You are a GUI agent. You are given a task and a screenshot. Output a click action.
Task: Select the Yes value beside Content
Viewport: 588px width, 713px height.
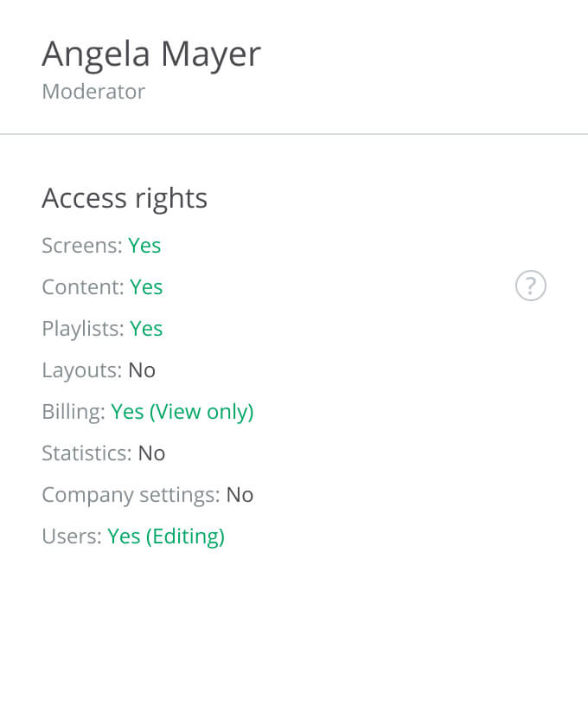146,287
